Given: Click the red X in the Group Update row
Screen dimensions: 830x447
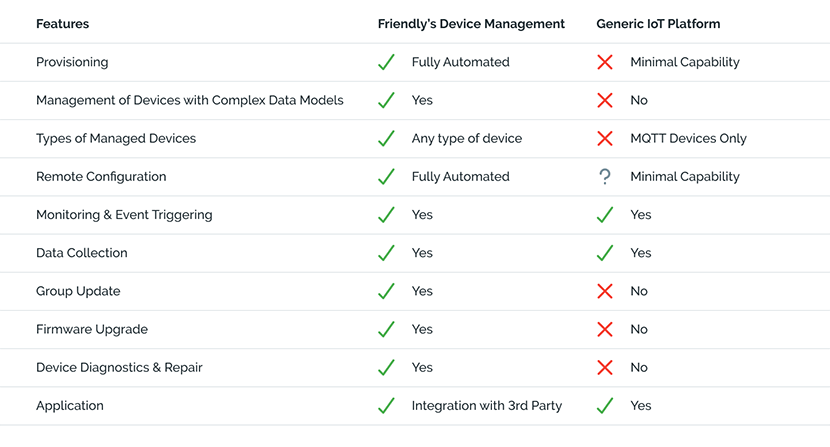Looking at the screenshot, I should [x=605, y=291].
